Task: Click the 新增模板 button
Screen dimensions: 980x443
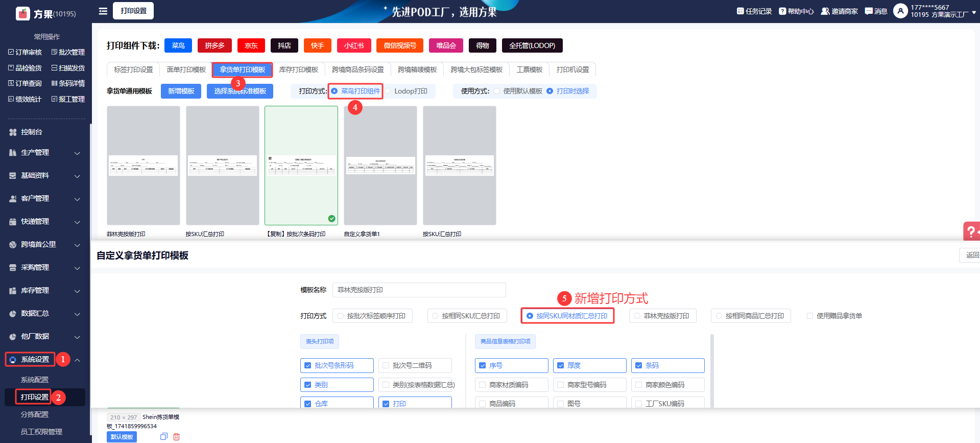Action: click(x=181, y=91)
